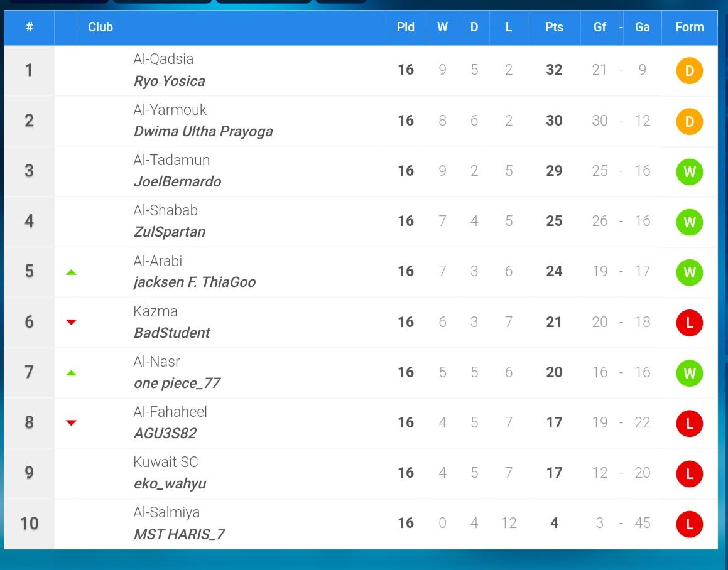The image size is (728, 570).
Task: Sort table by Pts column header
Action: pos(554,28)
